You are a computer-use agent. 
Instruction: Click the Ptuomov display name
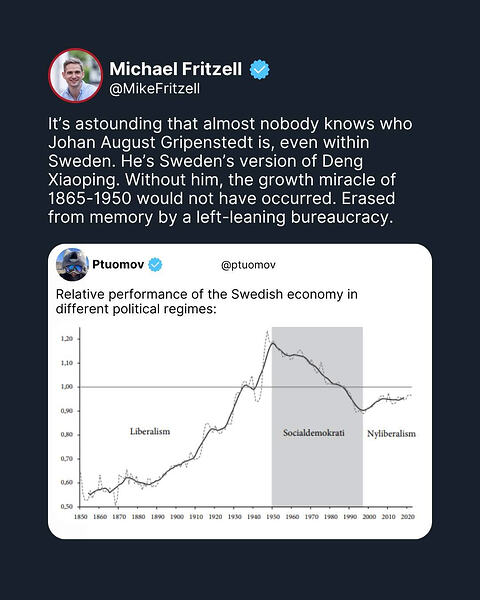pyautogui.click(x=118, y=264)
